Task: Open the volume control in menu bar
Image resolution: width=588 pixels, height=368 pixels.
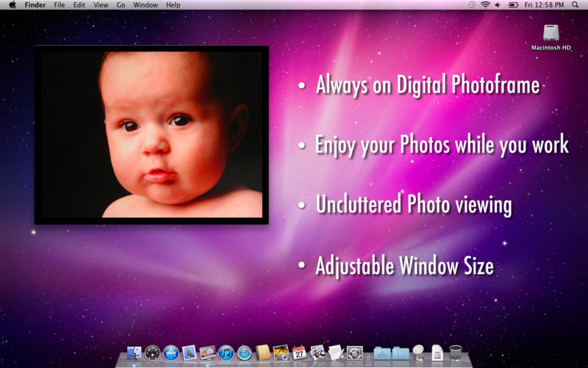Action: click(498, 5)
